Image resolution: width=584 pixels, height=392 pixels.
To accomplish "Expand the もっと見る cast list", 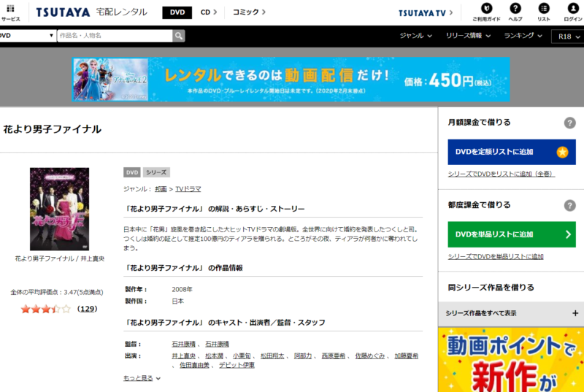I will 142,378.
